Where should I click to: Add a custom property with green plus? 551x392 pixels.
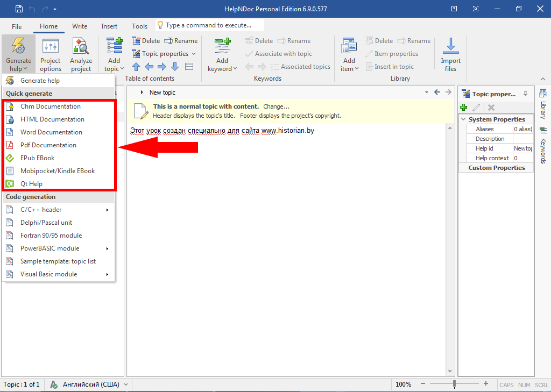[x=464, y=108]
